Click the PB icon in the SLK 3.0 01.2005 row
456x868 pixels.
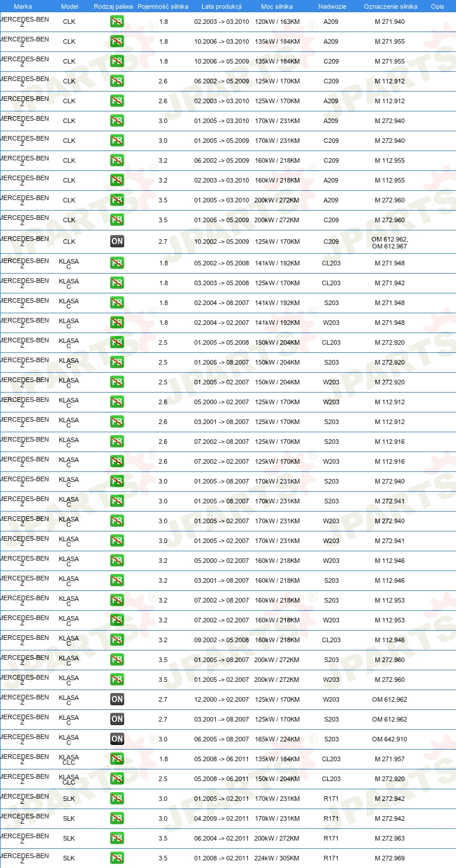(117, 799)
